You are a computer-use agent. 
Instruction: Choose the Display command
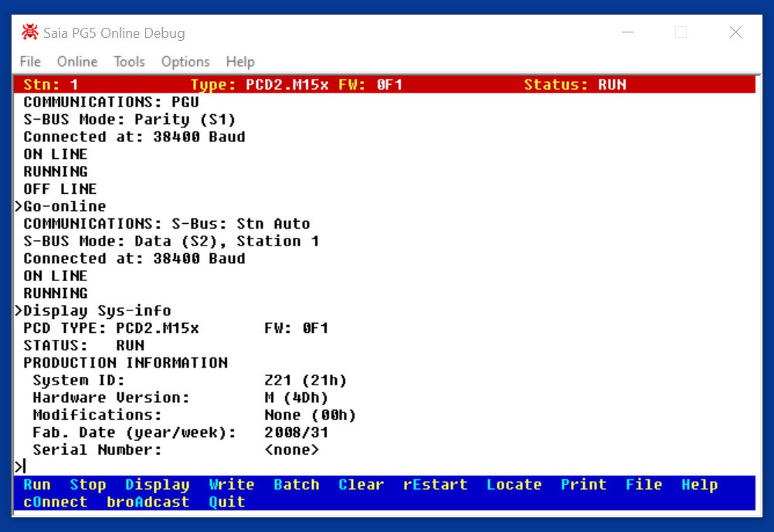[x=158, y=485]
